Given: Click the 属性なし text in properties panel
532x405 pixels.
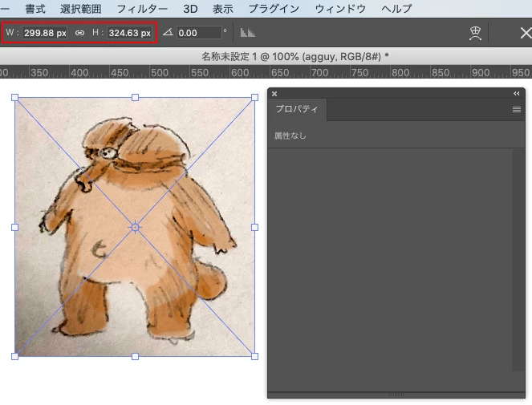Looking at the screenshot, I should [290, 136].
